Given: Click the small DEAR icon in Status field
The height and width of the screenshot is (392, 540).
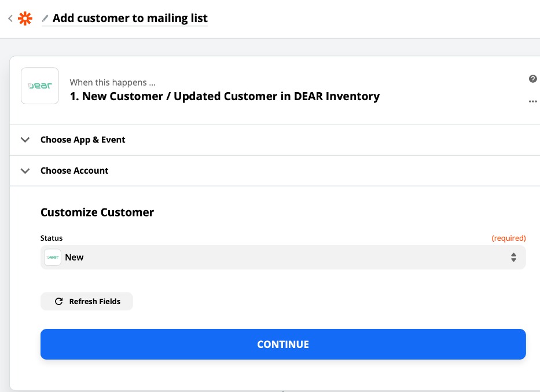Looking at the screenshot, I should tap(53, 257).
